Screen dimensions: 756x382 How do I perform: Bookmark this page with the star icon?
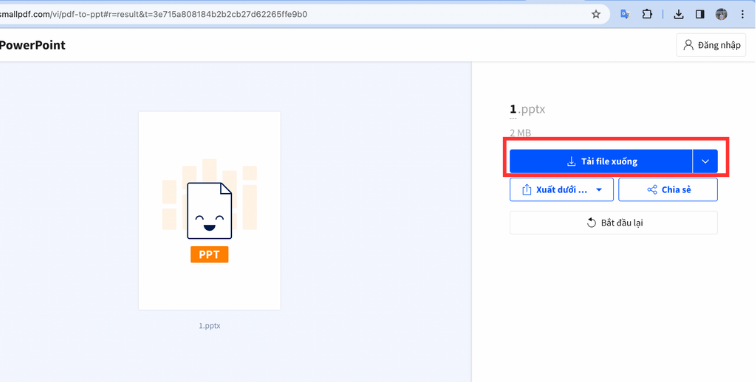596,14
